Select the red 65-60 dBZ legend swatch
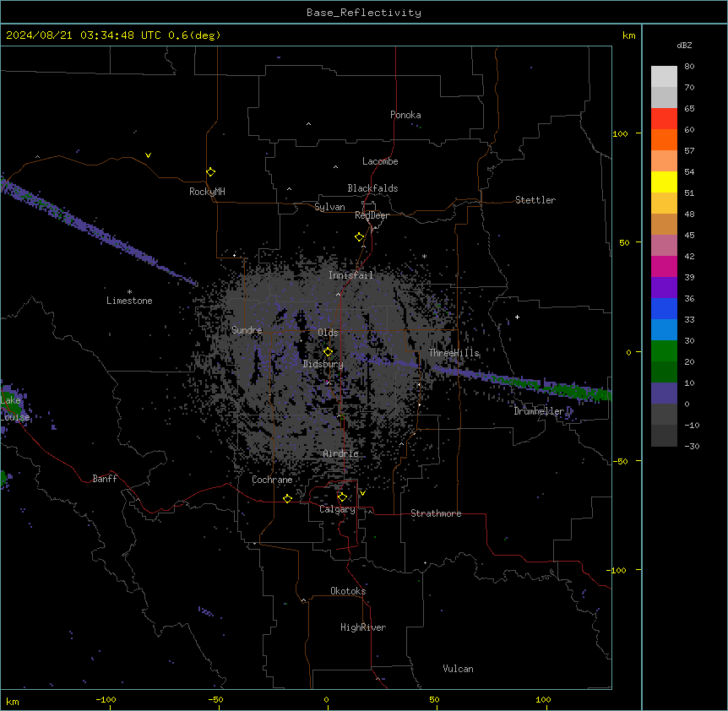 664,119
